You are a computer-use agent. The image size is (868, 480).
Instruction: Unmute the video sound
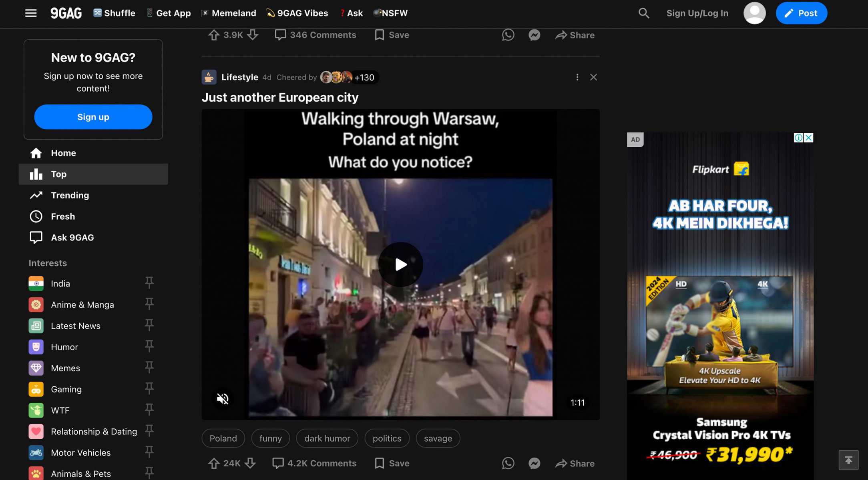[223, 398]
